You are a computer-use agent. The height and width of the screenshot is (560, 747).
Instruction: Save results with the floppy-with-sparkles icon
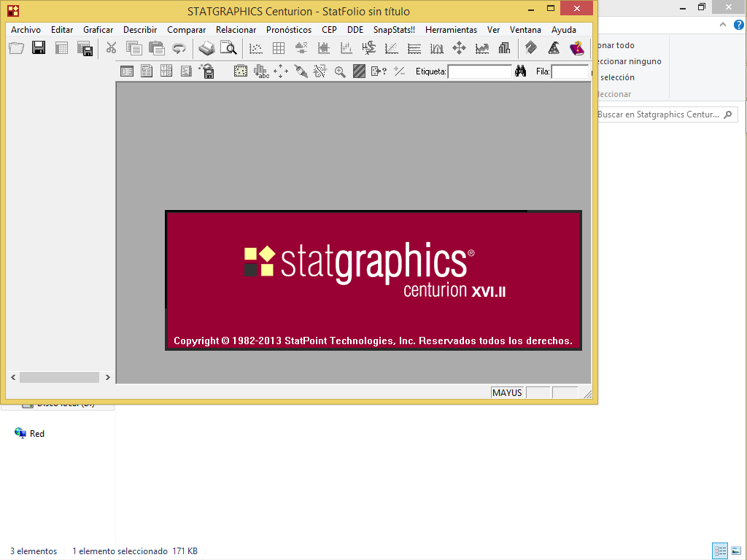[206, 71]
